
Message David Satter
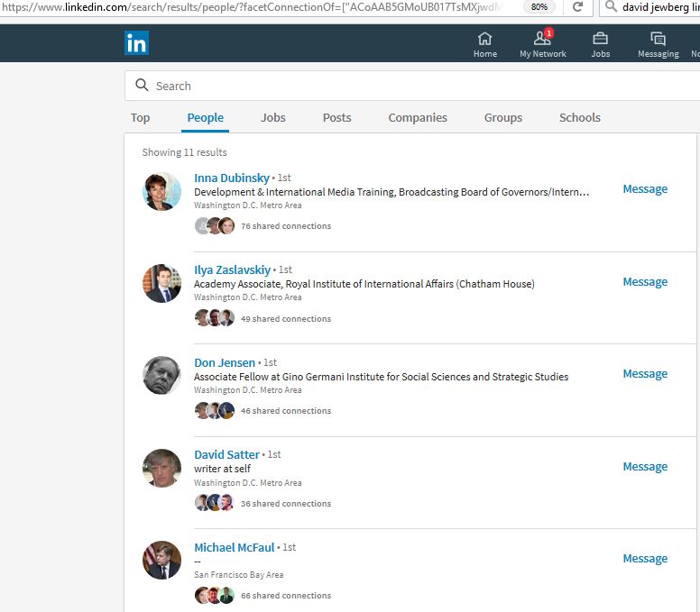[x=645, y=467]
